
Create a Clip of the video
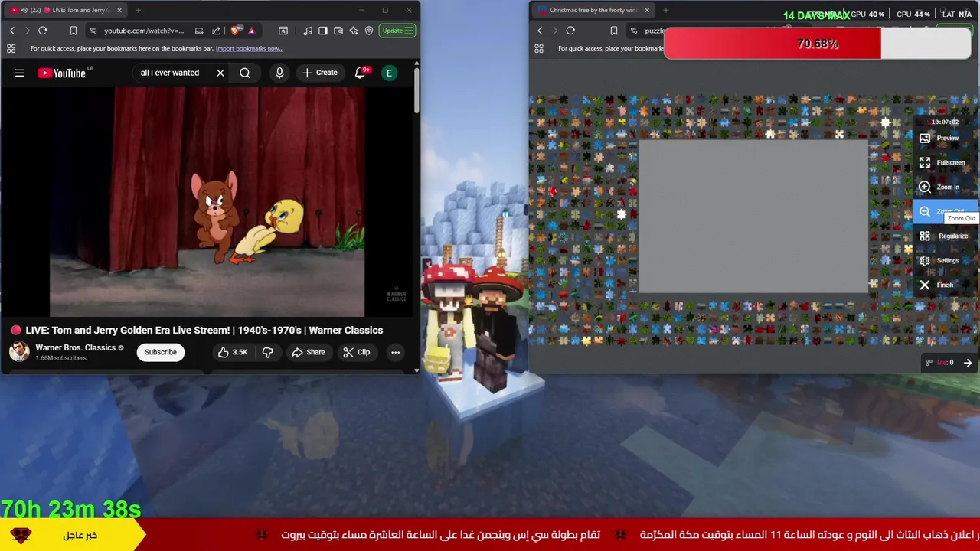[357, 352]
